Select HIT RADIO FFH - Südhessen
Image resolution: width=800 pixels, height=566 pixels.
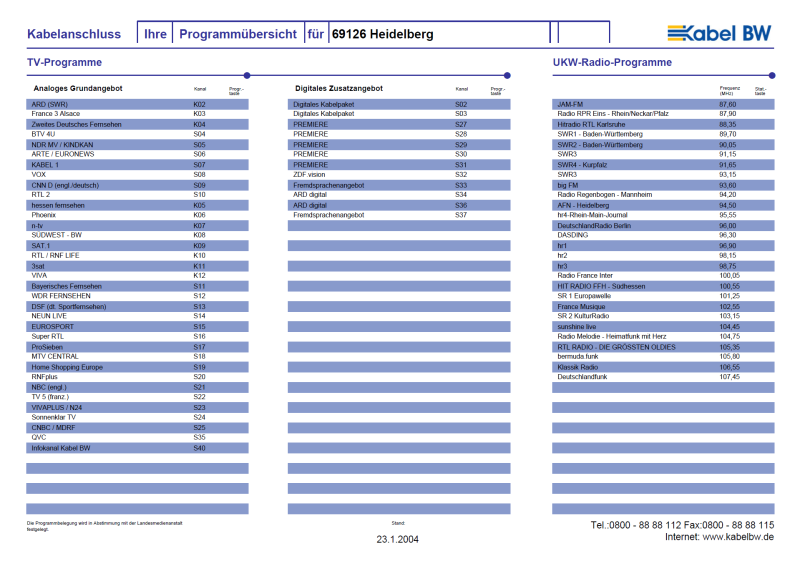[663, 286]
